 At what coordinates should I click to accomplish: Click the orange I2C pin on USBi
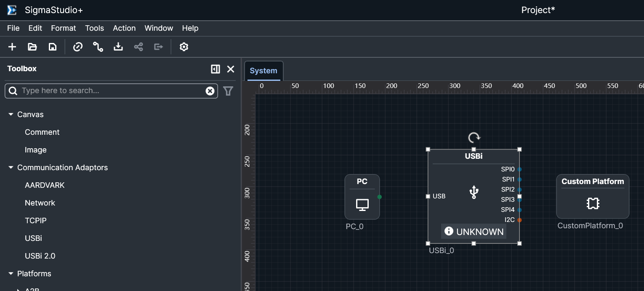(x=519, y=220)
